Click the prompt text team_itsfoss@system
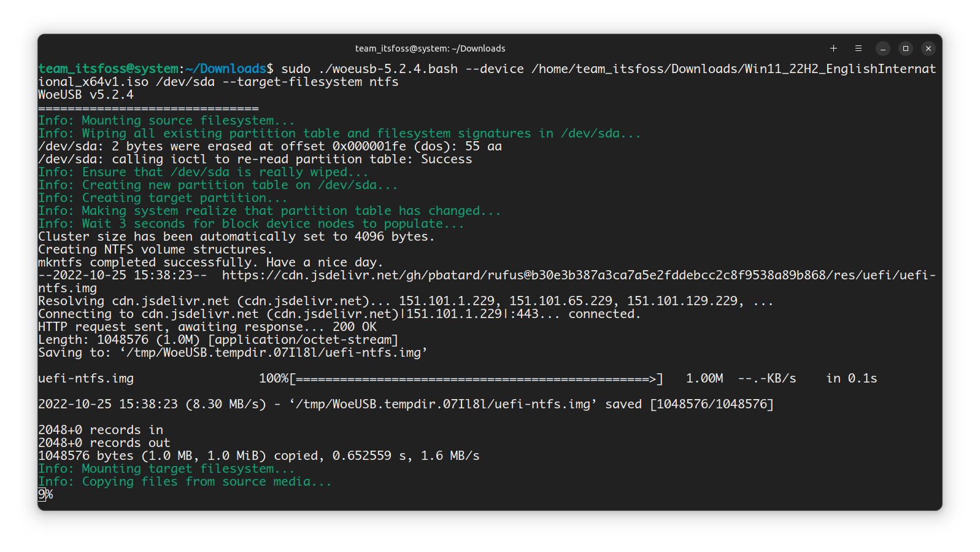This screenshot has height=552, width=980. tap(109, 69)
